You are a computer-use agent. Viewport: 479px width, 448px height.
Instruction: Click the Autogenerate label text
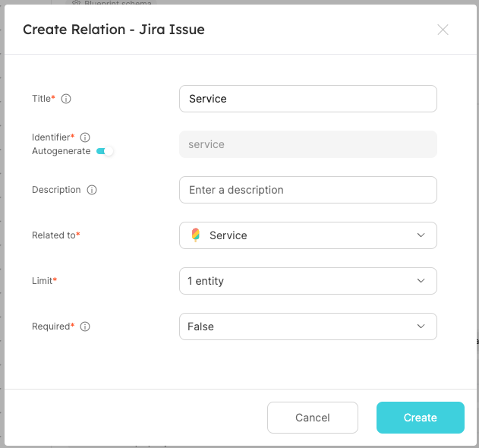61,151
